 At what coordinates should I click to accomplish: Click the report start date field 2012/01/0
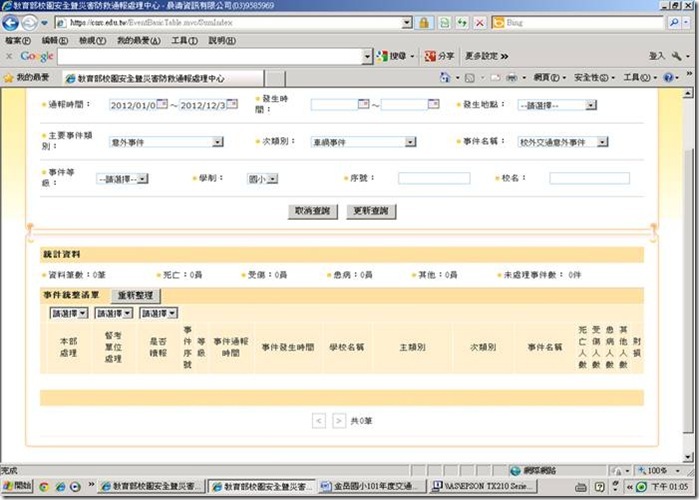click(x=133, y=105)
